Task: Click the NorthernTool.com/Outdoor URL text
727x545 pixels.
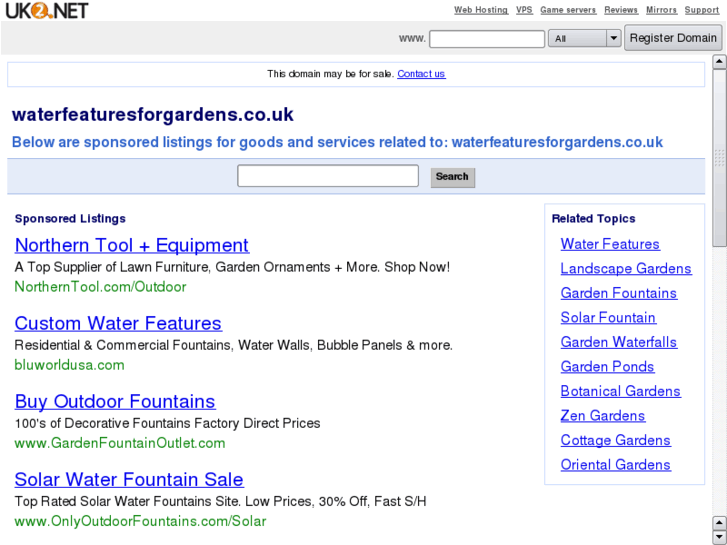Action: pos(100,287)
